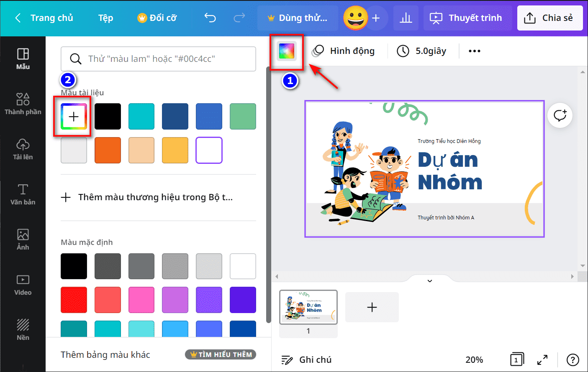Click the canvas scroll right arrow

click(573, 276)
